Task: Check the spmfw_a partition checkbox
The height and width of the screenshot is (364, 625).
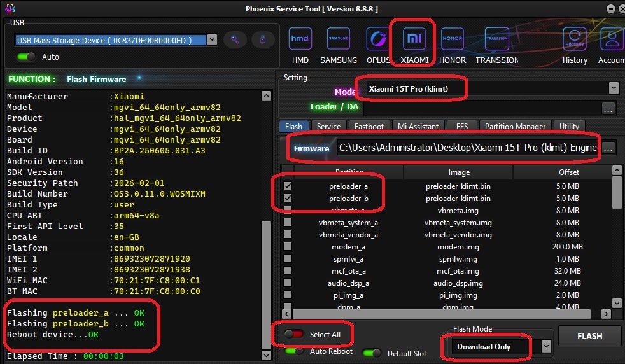Action: click(x=288, y=258)
